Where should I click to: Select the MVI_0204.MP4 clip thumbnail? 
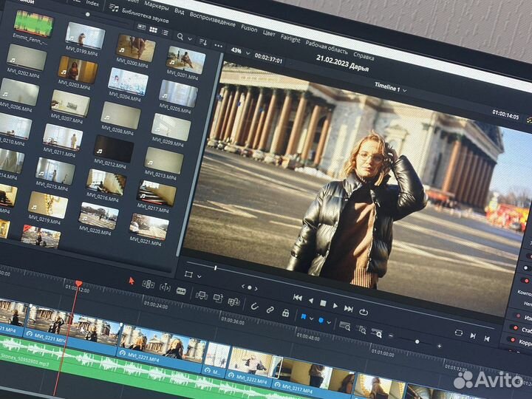click(x=128, y=81)
